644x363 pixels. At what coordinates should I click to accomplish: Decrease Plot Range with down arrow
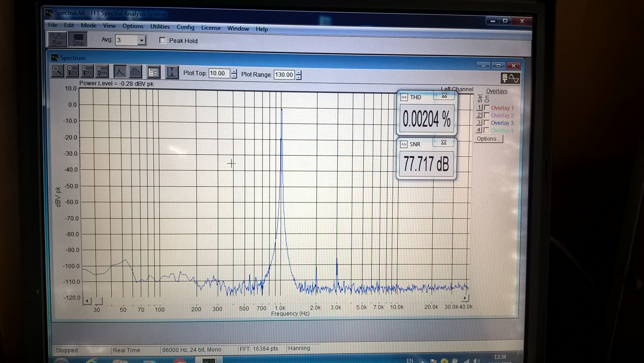pyautogui.click(x=299, y=78)
